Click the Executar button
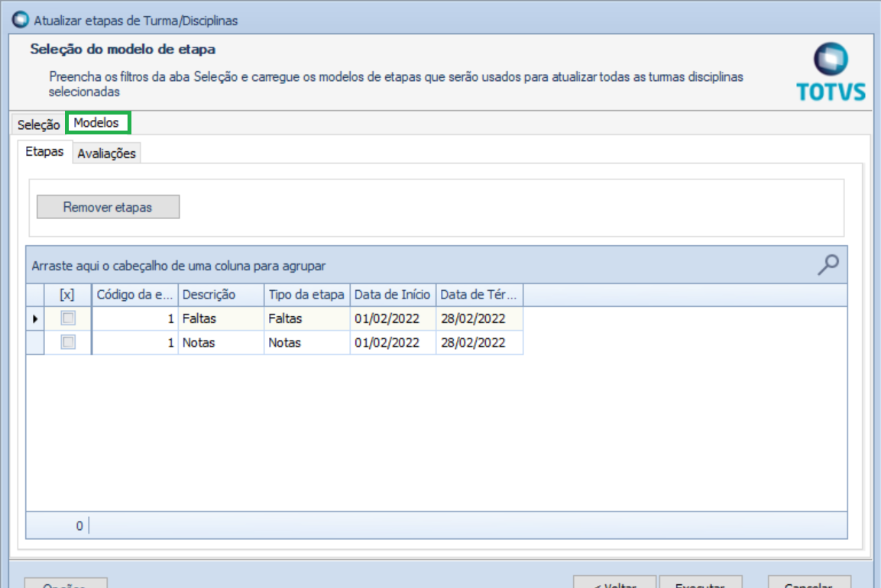The height and width of the screenshot is (588, 881). (x=701, y=583)
